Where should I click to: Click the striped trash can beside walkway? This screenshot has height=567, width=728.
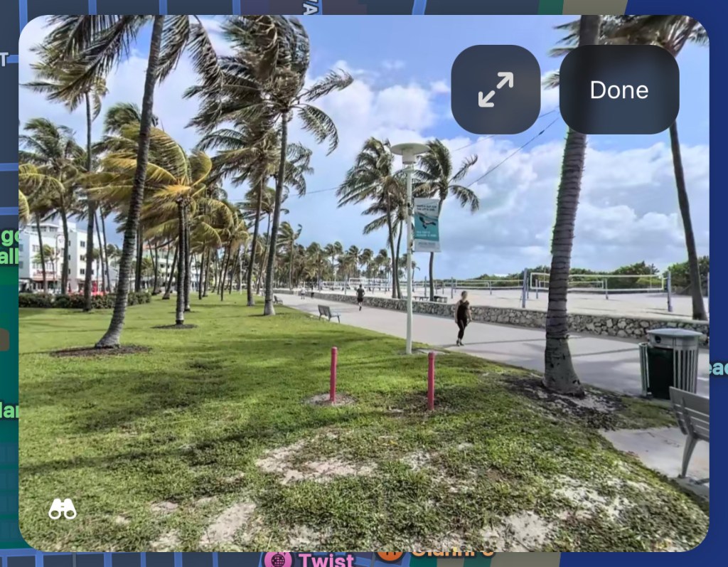pyautogui.click(x=670, y=363)
